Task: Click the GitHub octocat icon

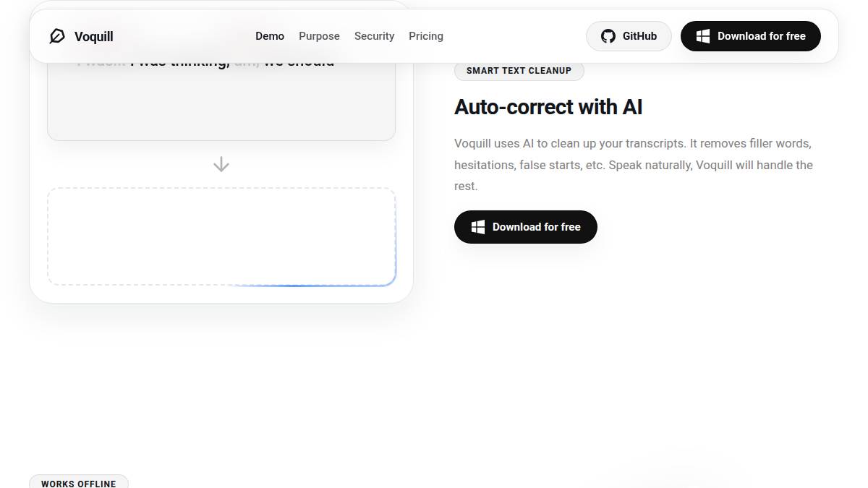Action: point(608,36)
